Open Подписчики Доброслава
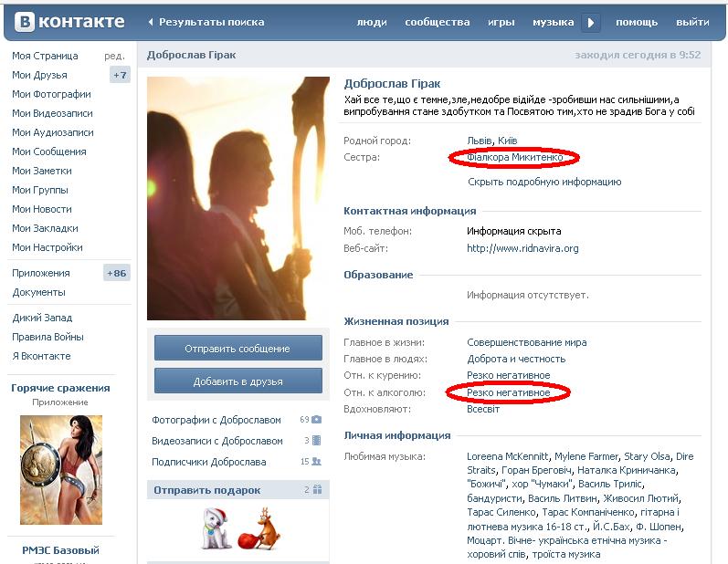The height and width of the screenshot is (564, 728). point(209,462)
